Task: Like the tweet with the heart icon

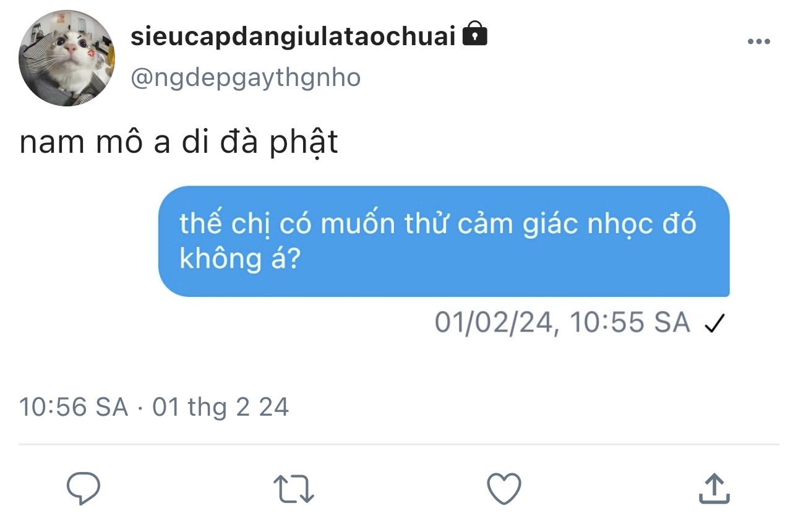Action: click(504, 489)
